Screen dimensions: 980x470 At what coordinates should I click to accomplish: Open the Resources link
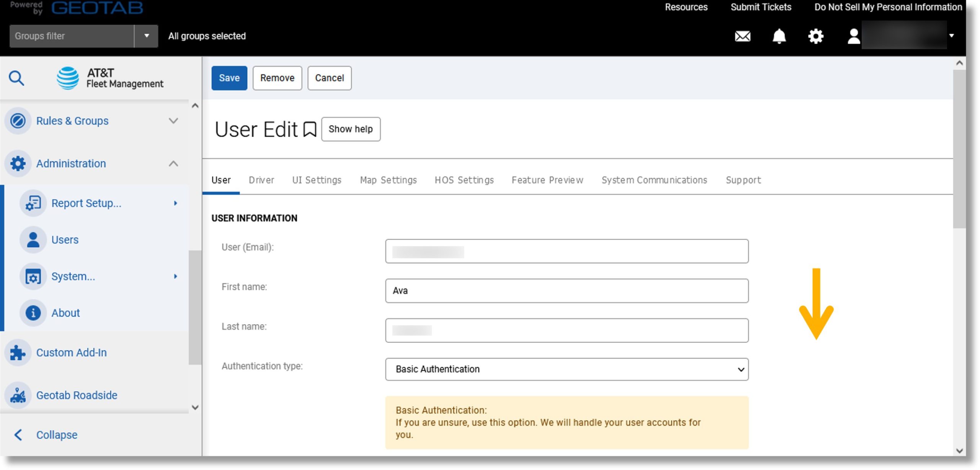point(686,7)
